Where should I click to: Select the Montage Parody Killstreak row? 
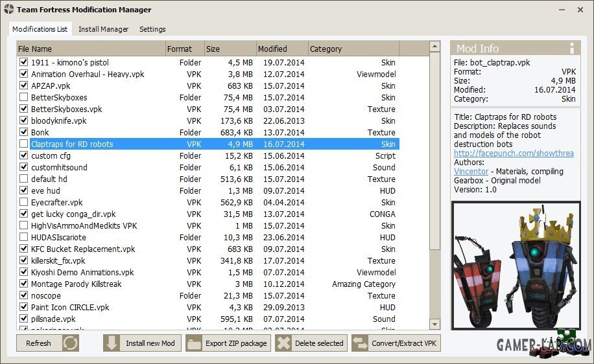pos(208,284)
